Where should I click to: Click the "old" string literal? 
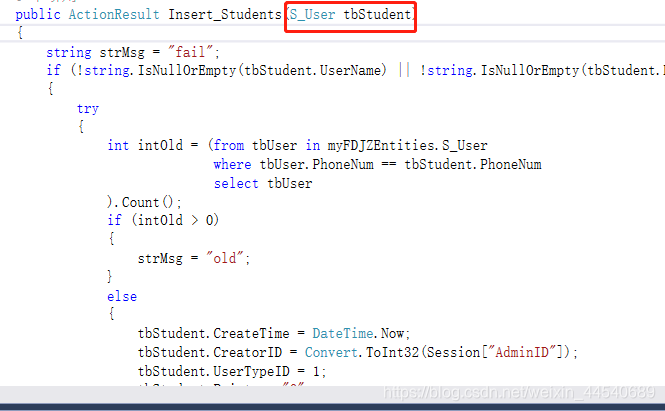point(224,258)
